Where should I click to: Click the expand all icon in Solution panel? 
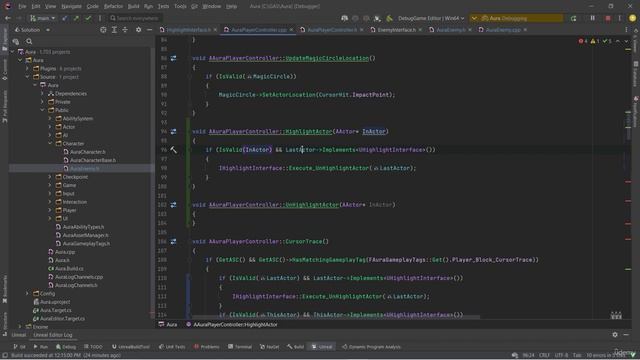coord(114,30)
